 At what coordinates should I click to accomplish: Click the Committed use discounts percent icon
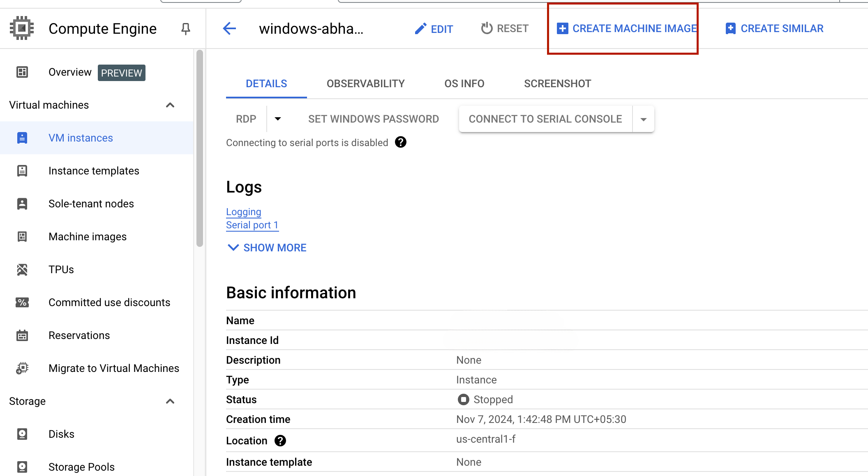point(22,302)
